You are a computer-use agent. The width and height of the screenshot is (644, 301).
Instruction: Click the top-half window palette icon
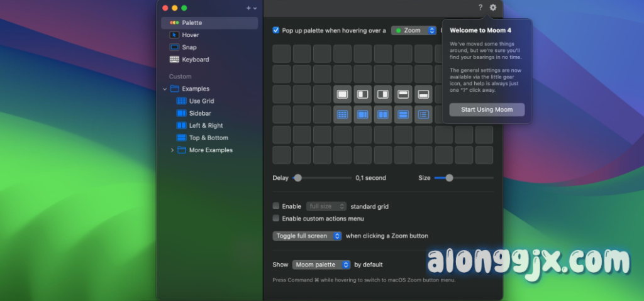pos(403,94)
